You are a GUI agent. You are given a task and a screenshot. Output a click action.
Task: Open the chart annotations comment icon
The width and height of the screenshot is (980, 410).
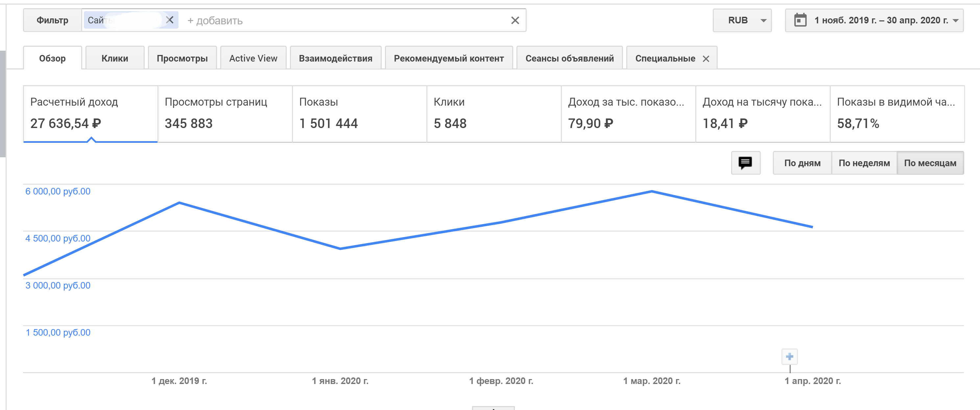[x=745, y=163]
